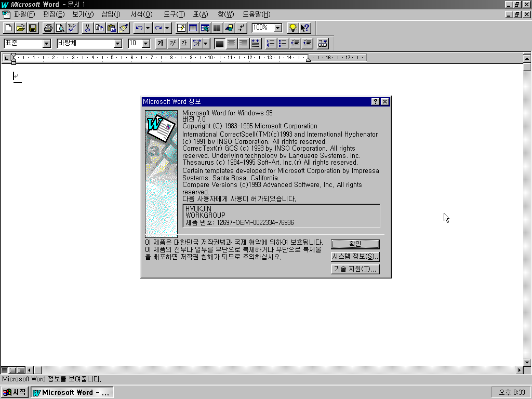Viewport: 532px width, 399px height.
Task: Click the ruler tab type selector
Action: pyautogui.click(x=6, y=58)
